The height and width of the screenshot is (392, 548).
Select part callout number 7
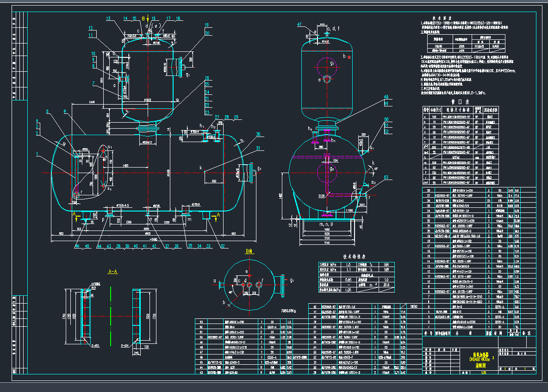pos(93,83)
